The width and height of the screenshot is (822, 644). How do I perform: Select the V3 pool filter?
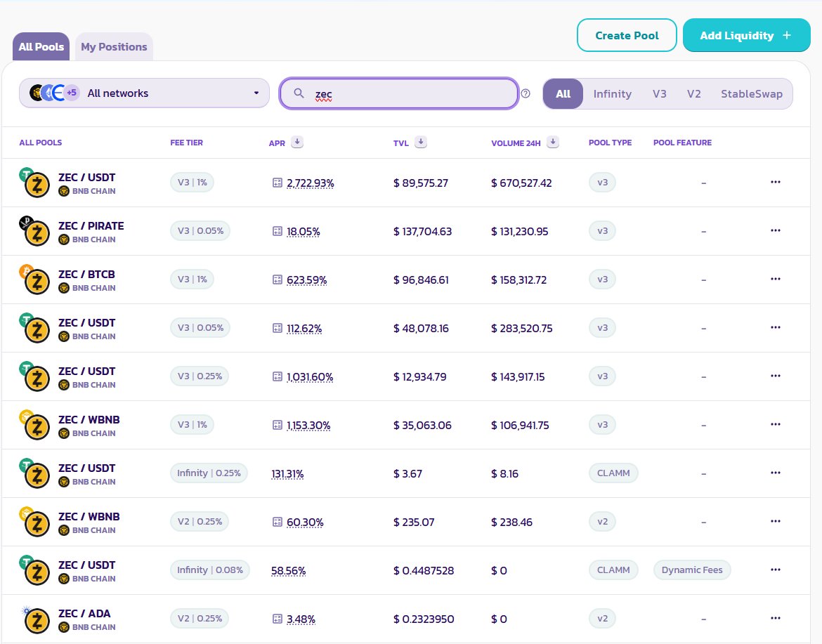point(660,94)
